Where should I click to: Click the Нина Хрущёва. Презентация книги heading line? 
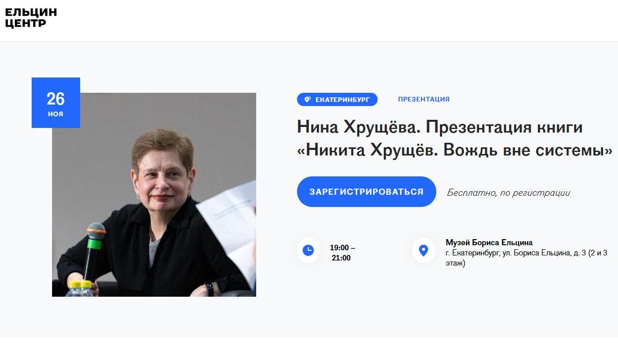pos(439,127)
